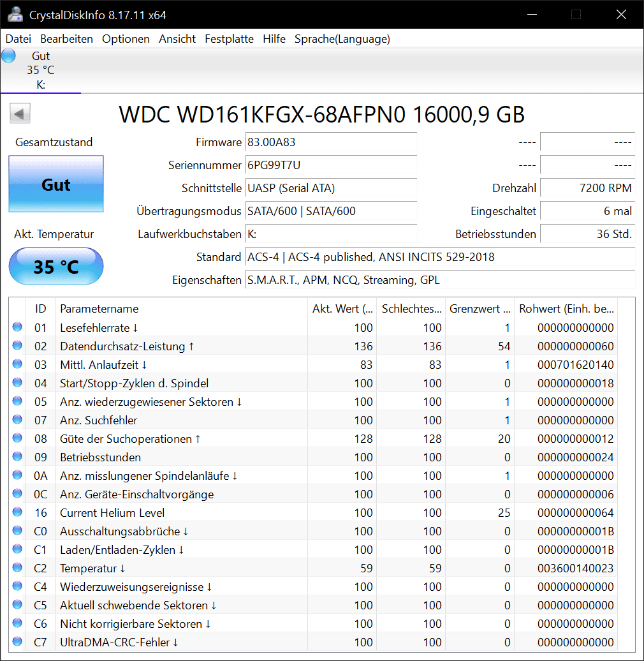644x661 pixels.
Task: Click raw value 000000000064 in Helium Level row
Action: [575, 512]
